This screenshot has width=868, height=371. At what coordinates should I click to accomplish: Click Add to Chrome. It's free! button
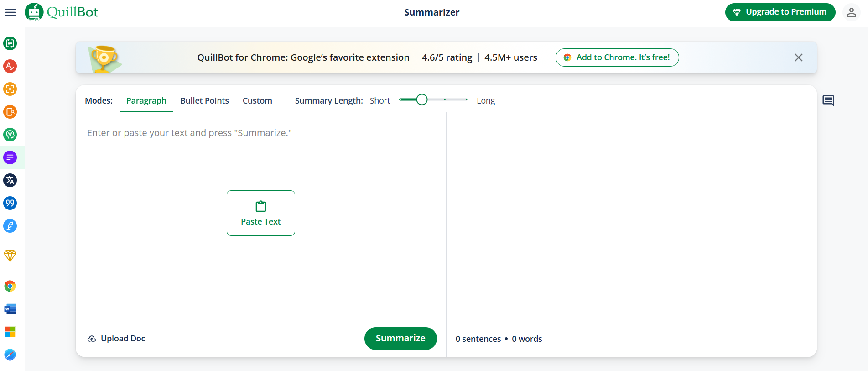click(x=617, y=57)
